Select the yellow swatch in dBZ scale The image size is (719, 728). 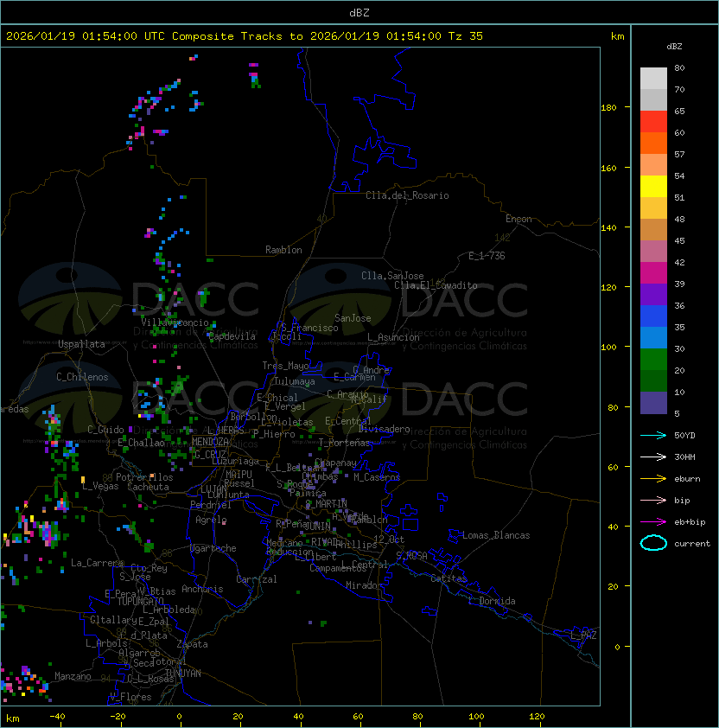[653, 186]
